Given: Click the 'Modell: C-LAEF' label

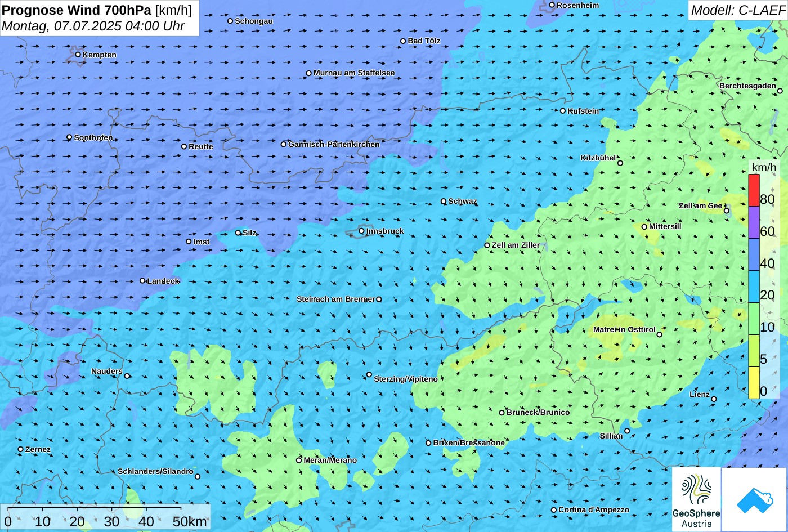Looking at the screenshot, I should click(x=737, y=10).
